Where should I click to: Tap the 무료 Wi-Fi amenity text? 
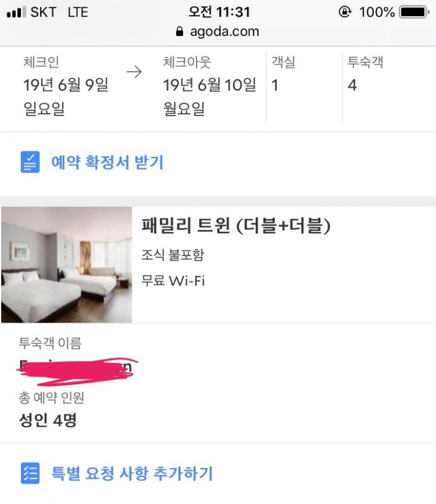[x=173, y=280]
